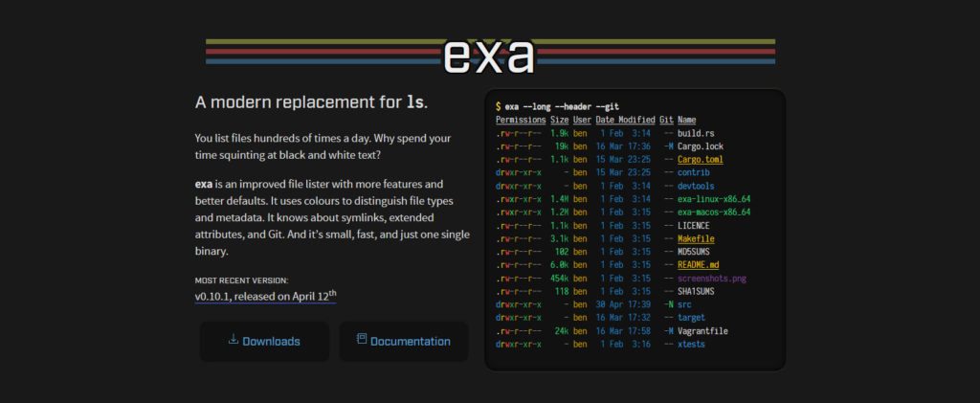Click the file name Cargo.lock
The height and width of the screenshot is (403, 980).
click(x=701, y=146)
